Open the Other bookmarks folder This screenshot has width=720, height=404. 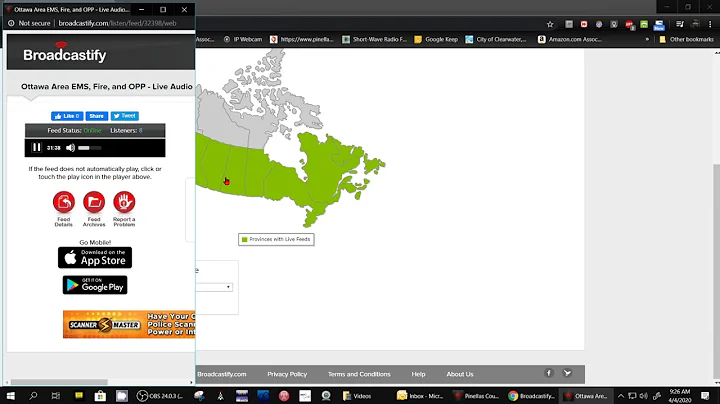[x=686, y=39]
